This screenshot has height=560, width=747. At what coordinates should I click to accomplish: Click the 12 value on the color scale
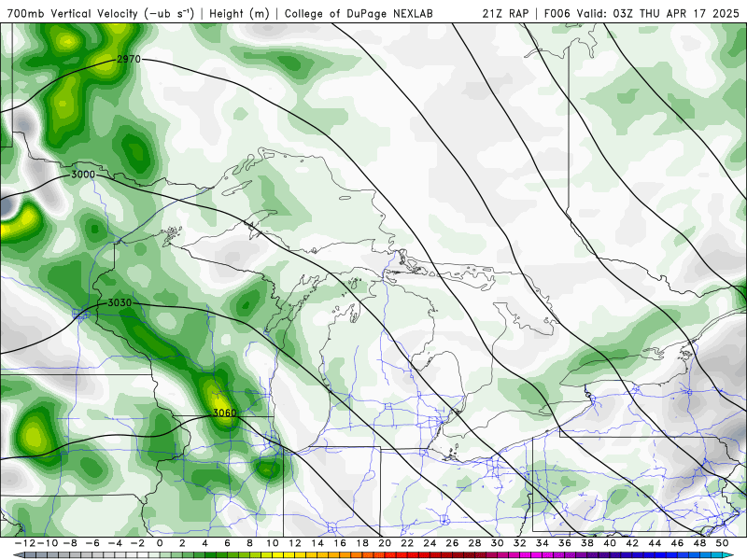click(295, 543)
